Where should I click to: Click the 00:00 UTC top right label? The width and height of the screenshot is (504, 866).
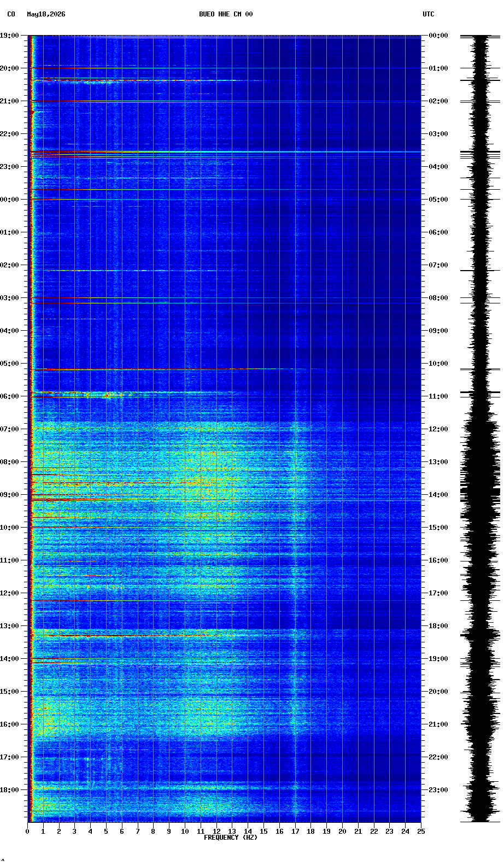(x=438, y=36)
